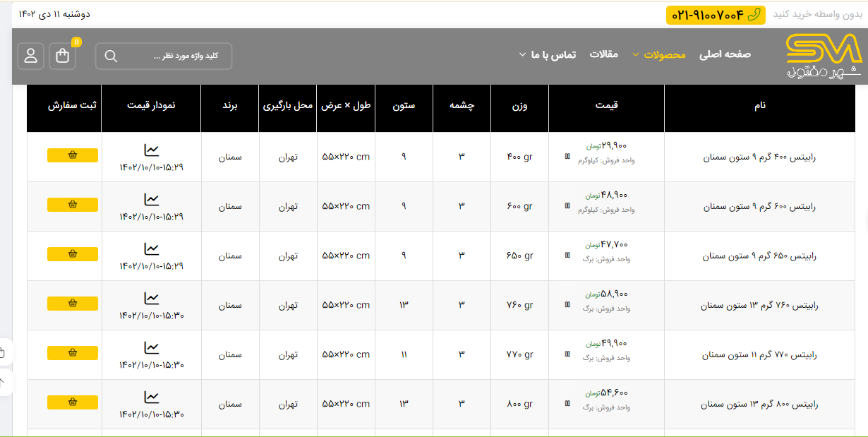The height and width of the screenshot is (437, 868).
Task: Call the 021-91007004 phone number button
Action: click(716, 15)
